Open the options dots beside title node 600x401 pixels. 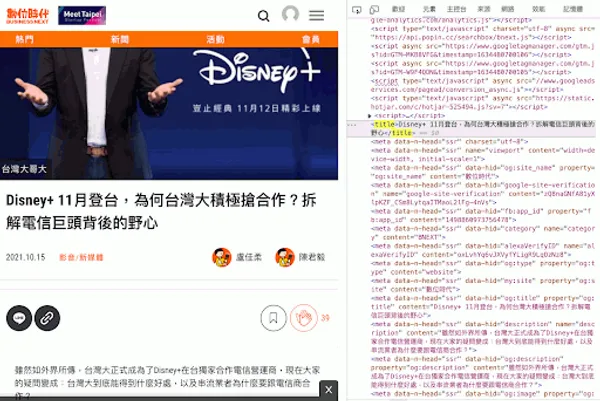(351, 125)
